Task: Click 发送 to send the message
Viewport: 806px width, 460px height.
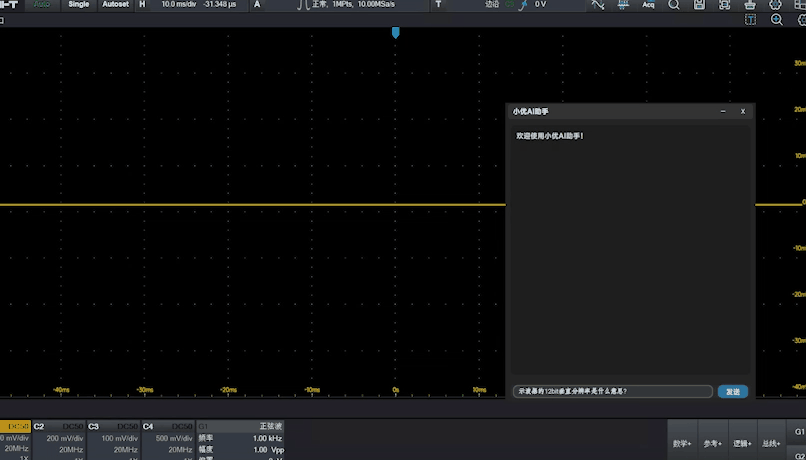Action: (x=732, y=391)
